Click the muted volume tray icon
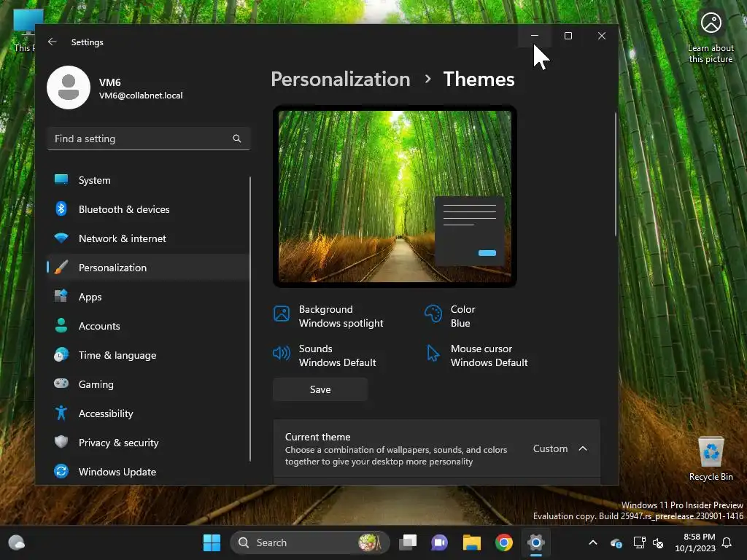 tap(658, 542)
